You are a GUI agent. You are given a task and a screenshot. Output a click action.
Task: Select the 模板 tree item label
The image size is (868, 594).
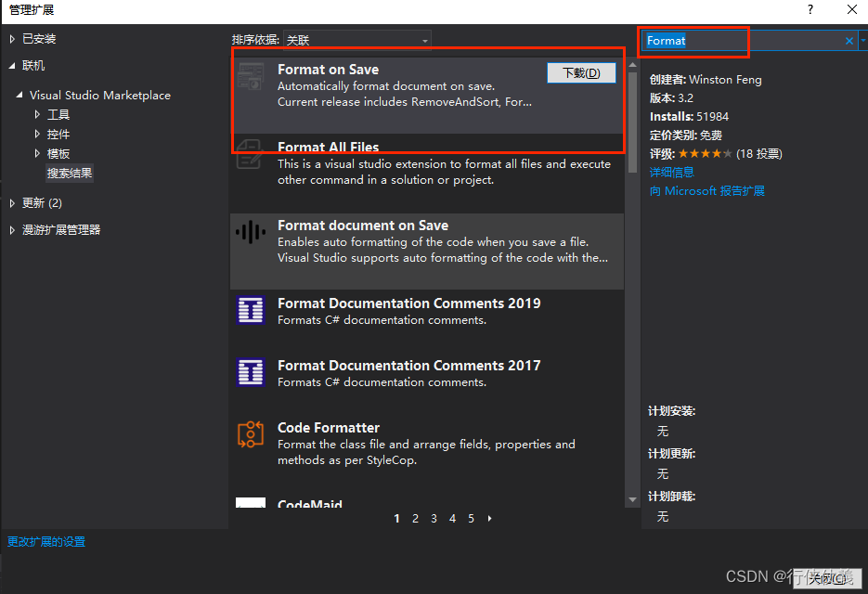tap(58, 153)
